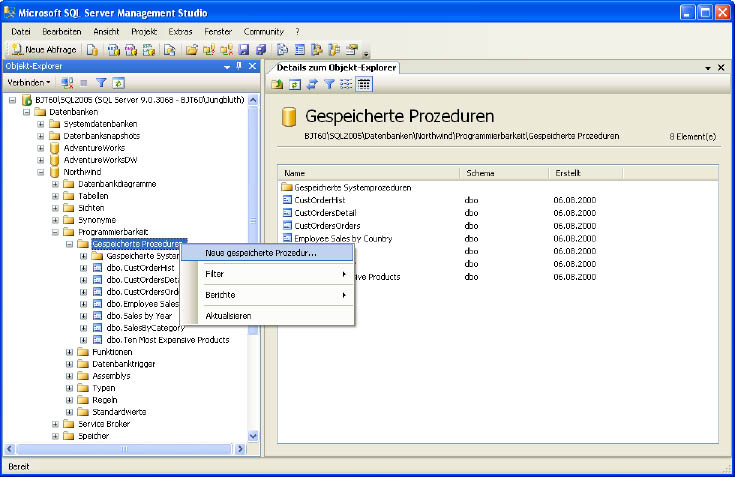
Task: Open the Filter submenu in context menu
Action: point(267,274)
